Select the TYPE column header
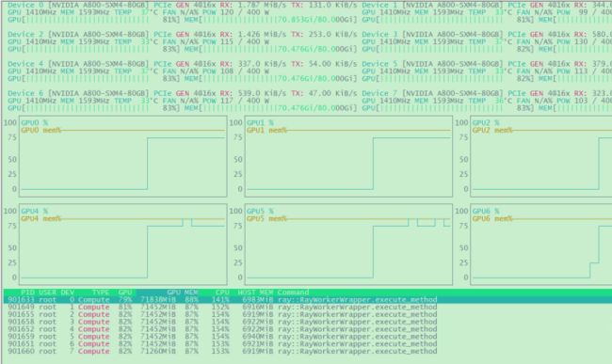This screenshot has width=612, height=364. pyautogui.click(x=101, y=293)
